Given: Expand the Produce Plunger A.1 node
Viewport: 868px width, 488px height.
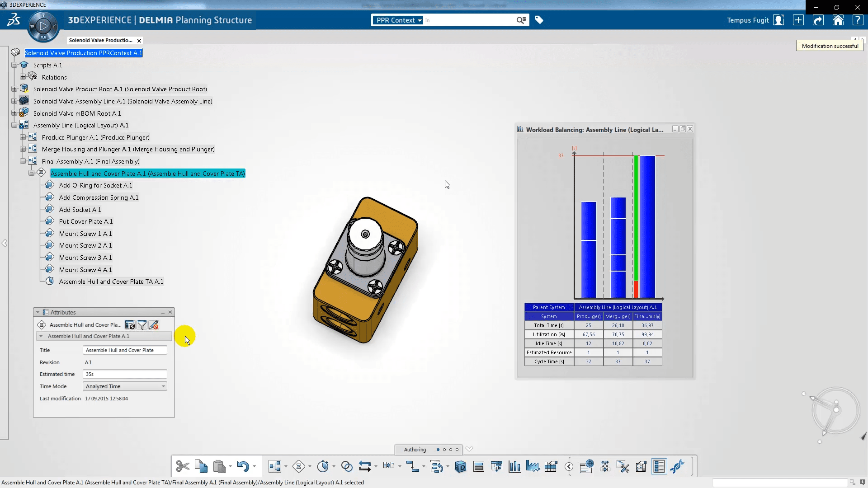Looking at the screenshot, I should tap(23, 137).
